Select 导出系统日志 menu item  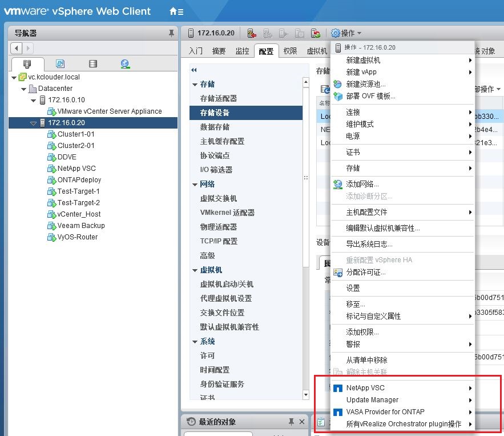(x=403, y=244)
